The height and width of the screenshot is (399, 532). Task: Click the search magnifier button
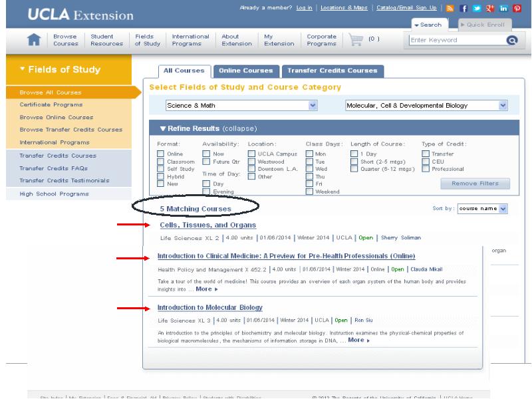pyautogui.click(x=511, y=40)
